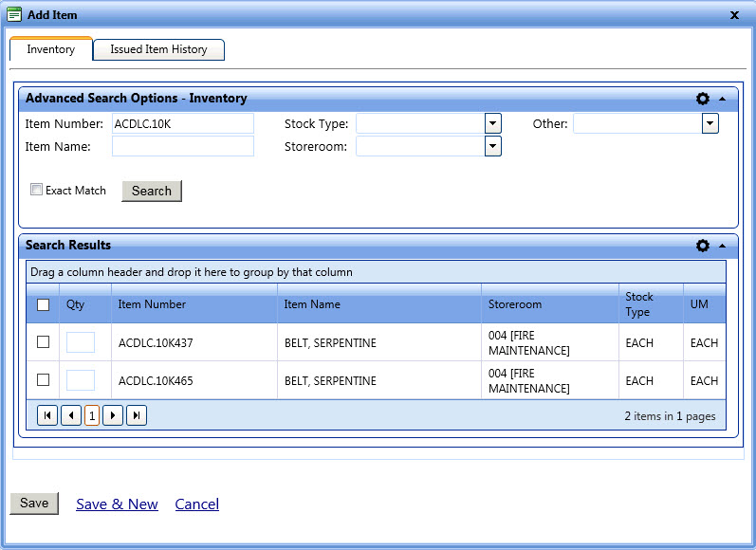The image size is (756, 550).
Task: Go to previous results page
Action: [x=70, y=415]
